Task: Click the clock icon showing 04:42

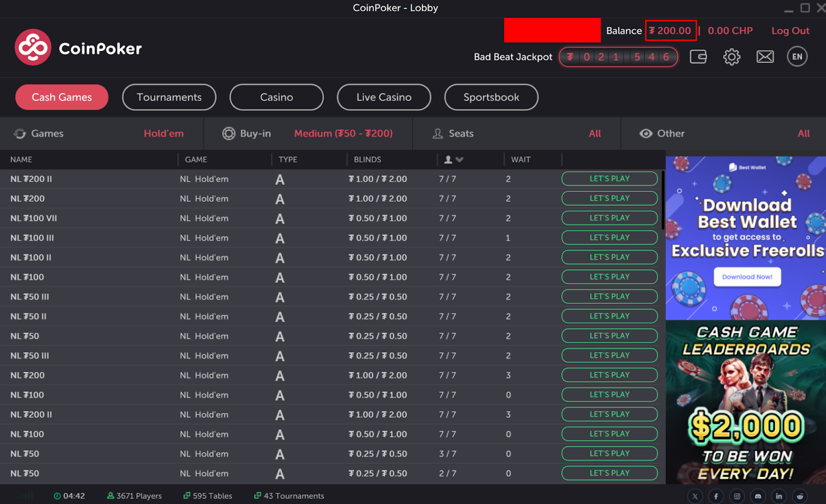Action: (57, 496)
